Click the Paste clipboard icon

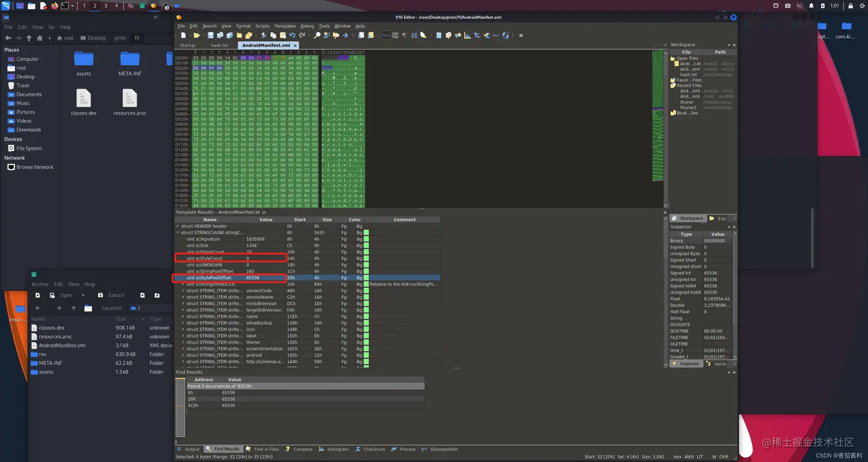click(283, 35)
